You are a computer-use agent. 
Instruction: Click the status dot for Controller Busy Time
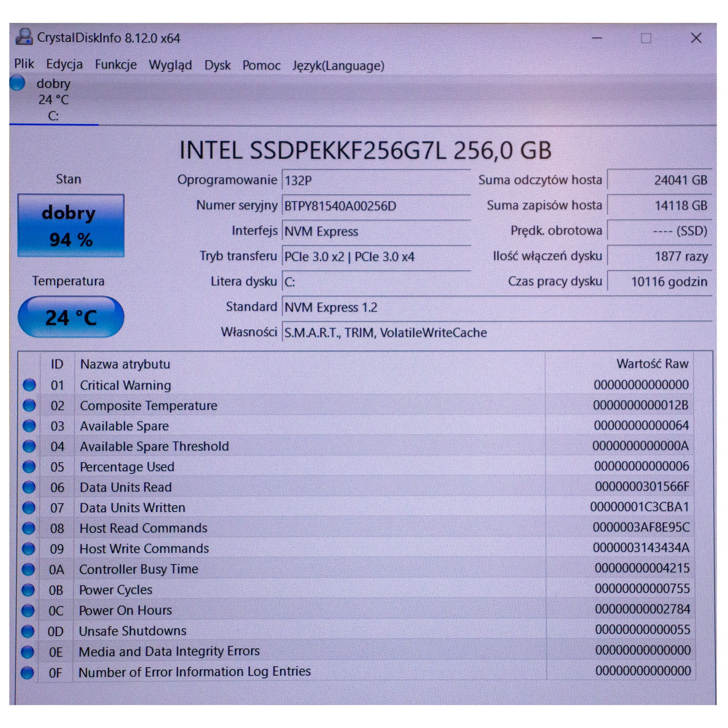point(28,569)
